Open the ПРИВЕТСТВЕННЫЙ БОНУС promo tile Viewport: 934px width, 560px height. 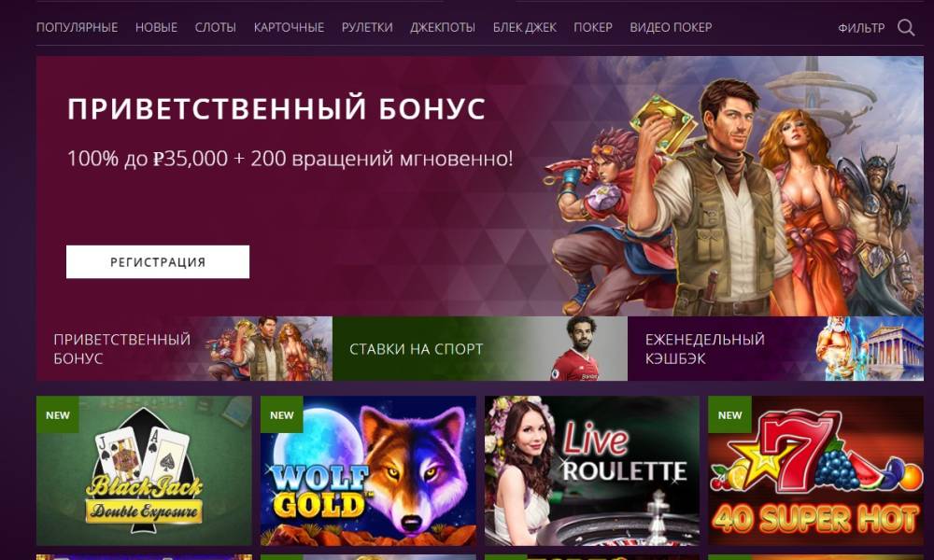(x=184, y=349)
